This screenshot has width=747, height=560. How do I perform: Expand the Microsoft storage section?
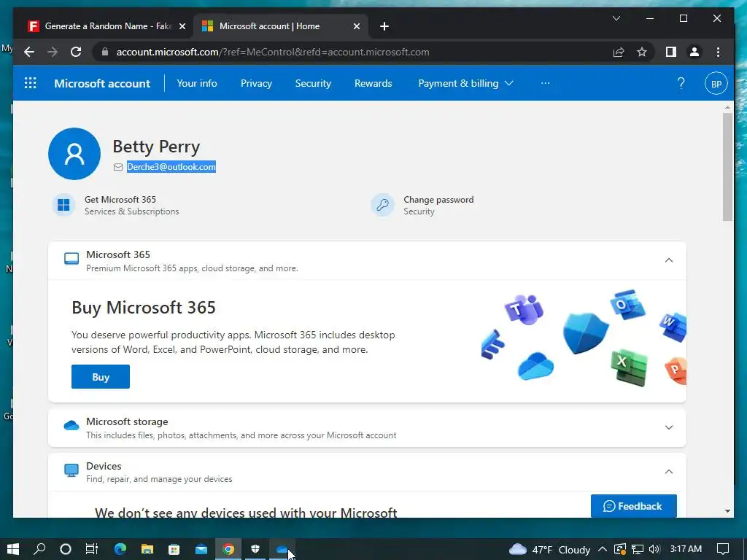669,427
